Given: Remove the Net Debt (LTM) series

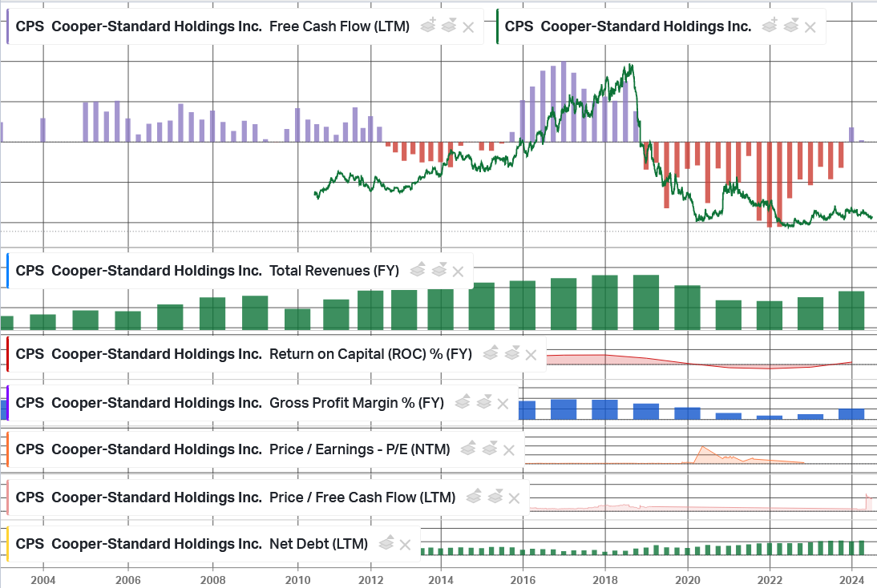Looking at the screenshot, I should point(406,545).
